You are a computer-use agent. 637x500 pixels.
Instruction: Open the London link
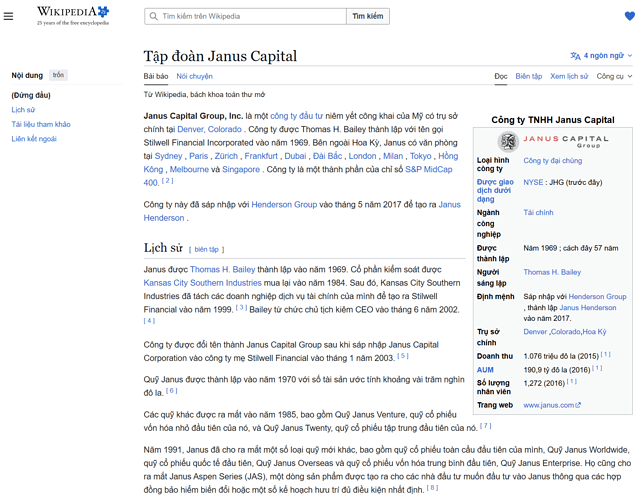362,156
